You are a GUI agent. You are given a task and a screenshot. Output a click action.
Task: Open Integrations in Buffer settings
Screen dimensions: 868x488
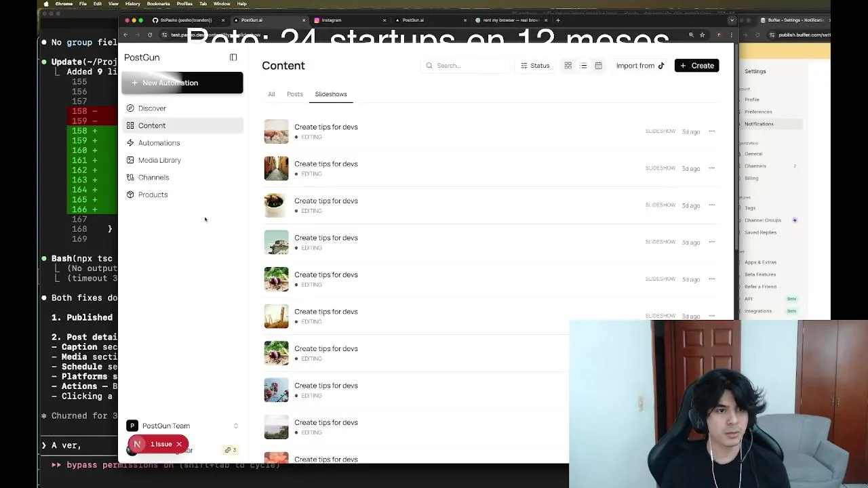[x=758, y=311]
